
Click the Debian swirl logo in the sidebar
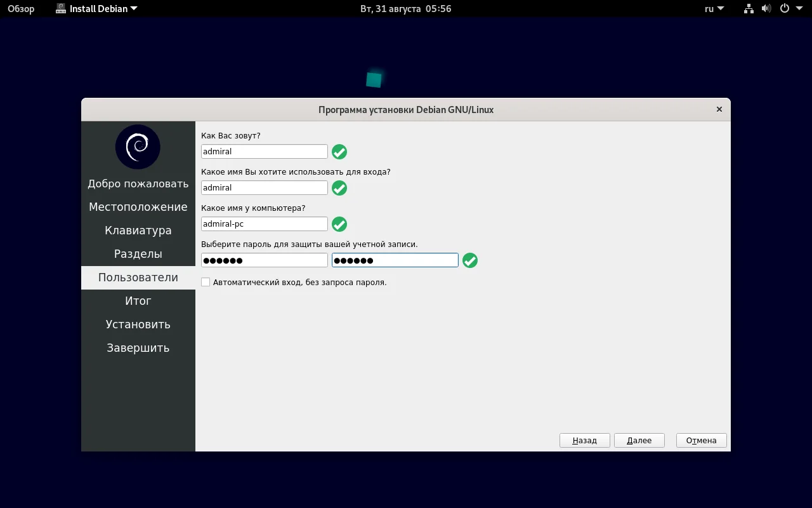point(138,147)
